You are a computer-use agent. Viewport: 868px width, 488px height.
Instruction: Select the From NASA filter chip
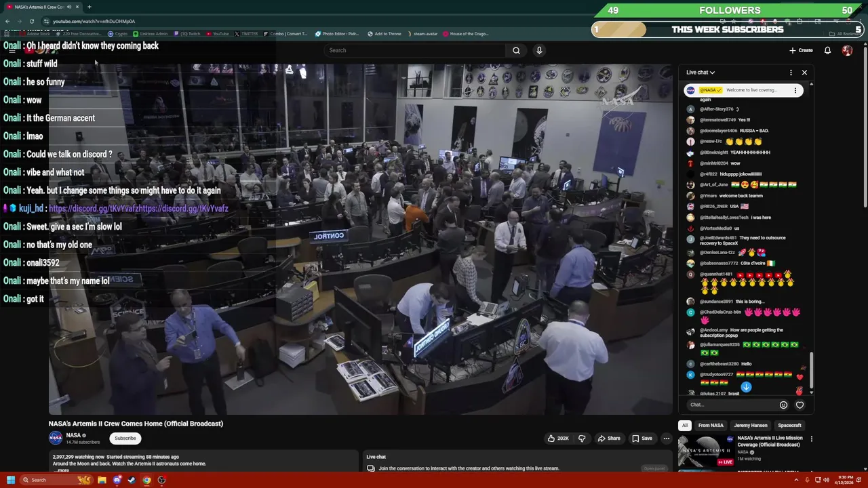point(711,426)
